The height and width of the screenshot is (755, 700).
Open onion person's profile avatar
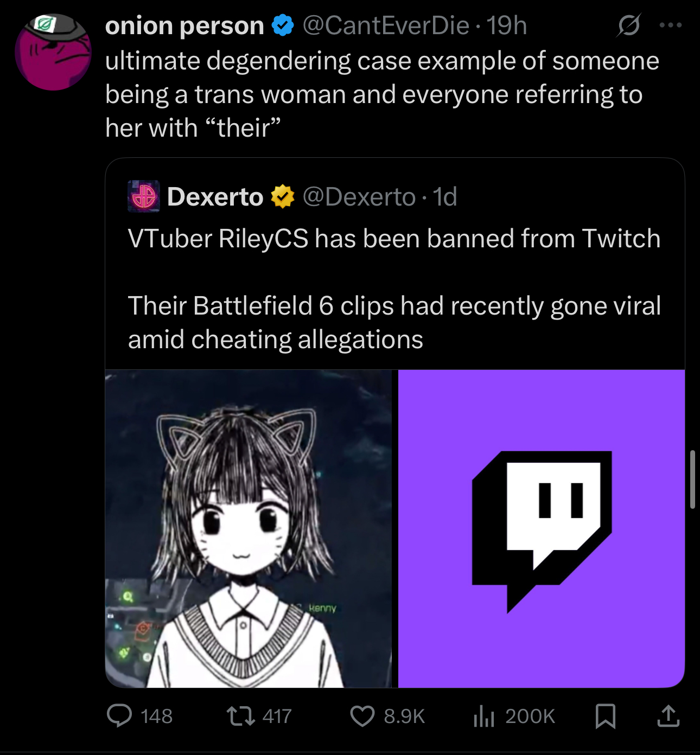[x=53, y=52]
